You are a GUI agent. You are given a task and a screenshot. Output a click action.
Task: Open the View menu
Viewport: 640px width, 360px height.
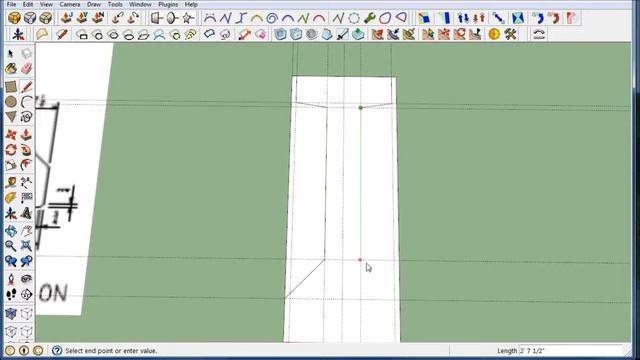(46, 4)
